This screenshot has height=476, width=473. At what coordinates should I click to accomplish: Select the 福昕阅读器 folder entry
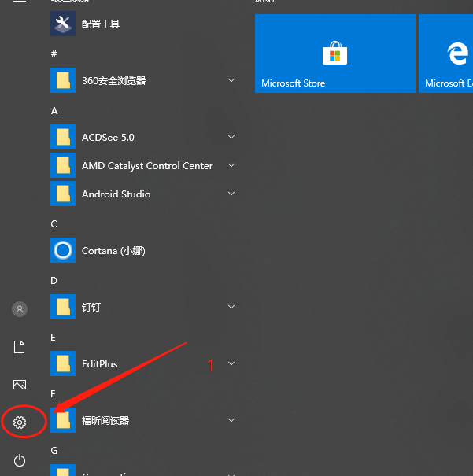click(143, 420)
